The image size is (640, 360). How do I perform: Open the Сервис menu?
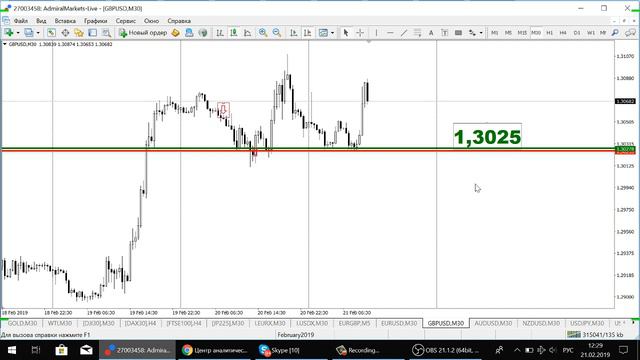125,21
